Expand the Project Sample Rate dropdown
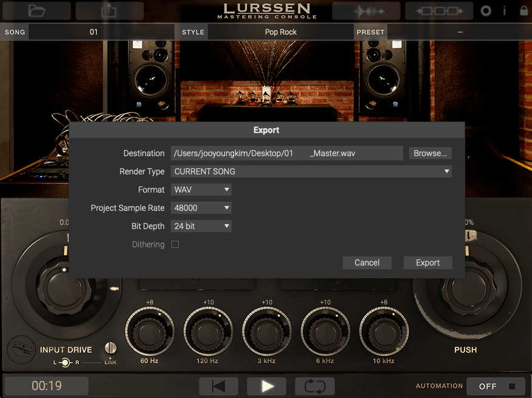532x398 pixels. coord(201,208)
